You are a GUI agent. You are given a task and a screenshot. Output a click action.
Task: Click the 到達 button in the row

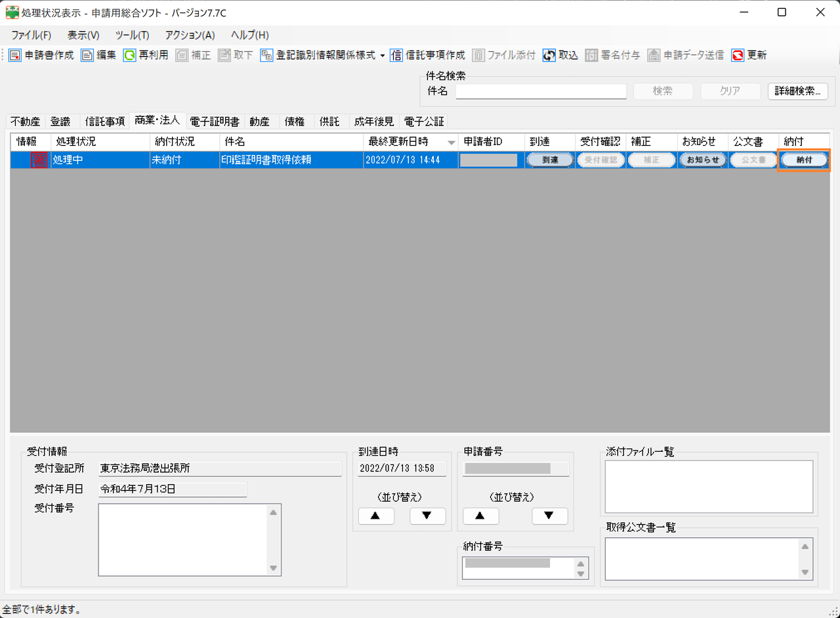click(549, 160)
